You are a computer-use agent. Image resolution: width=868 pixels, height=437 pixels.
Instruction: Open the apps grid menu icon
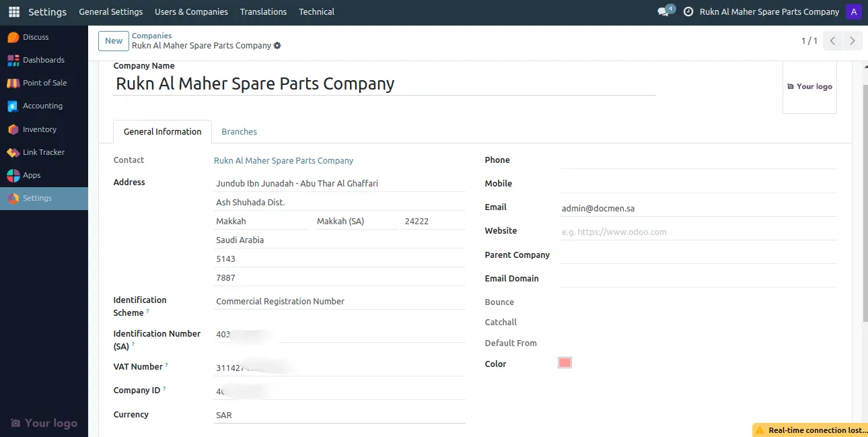13,12
